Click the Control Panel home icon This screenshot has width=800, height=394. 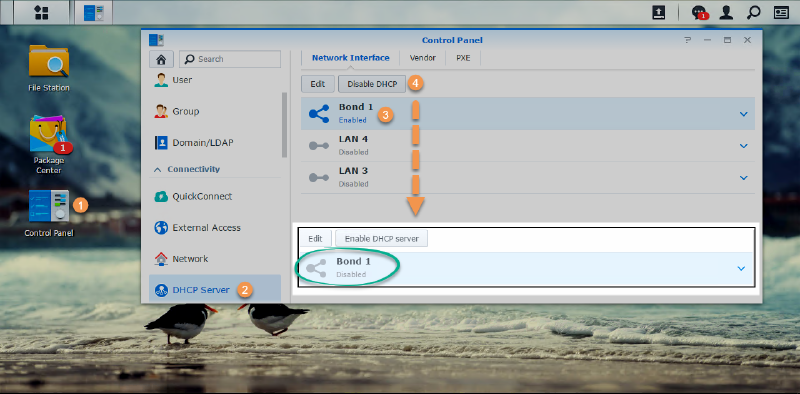coord(161,59)
